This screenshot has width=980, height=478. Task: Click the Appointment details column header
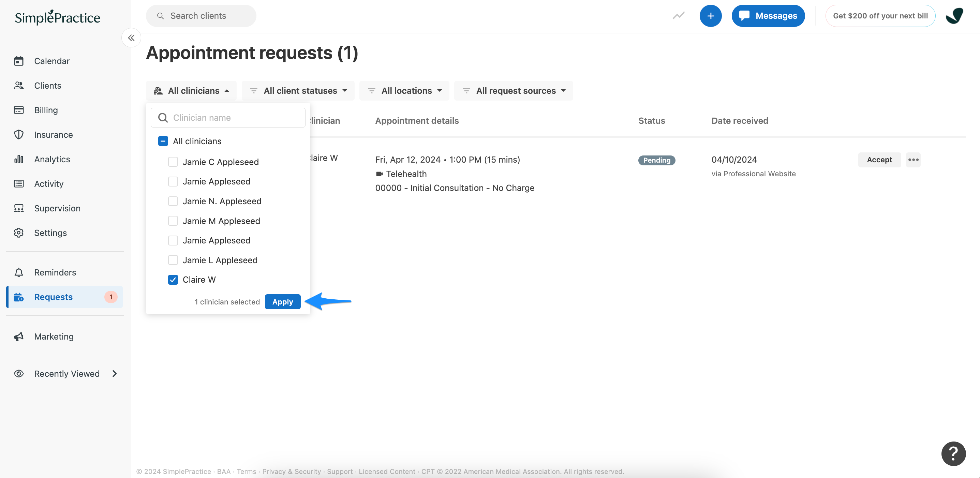click(417, 121)
